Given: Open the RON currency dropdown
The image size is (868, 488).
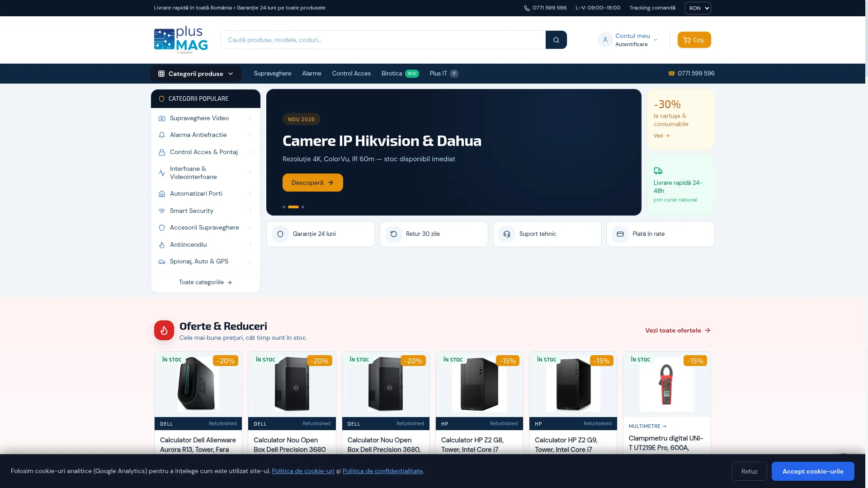Looking at the screenshot, I should [x=698, y=8].
